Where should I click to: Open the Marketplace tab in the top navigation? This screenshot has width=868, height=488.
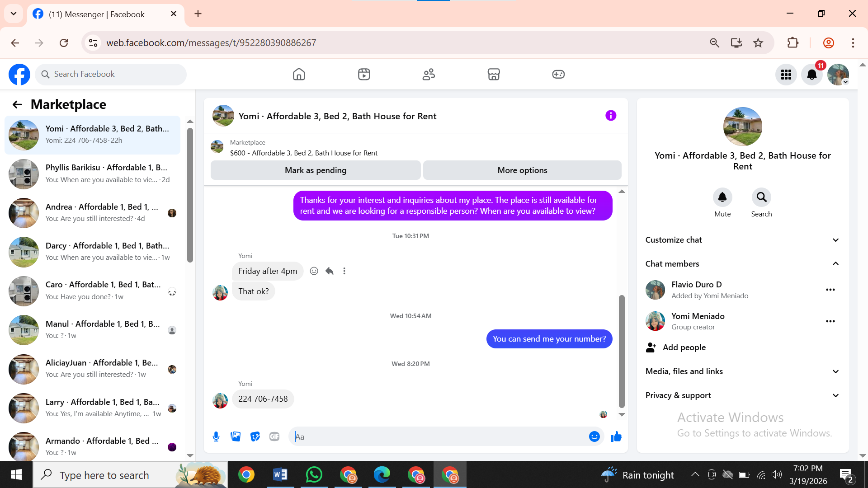[493, 75]
